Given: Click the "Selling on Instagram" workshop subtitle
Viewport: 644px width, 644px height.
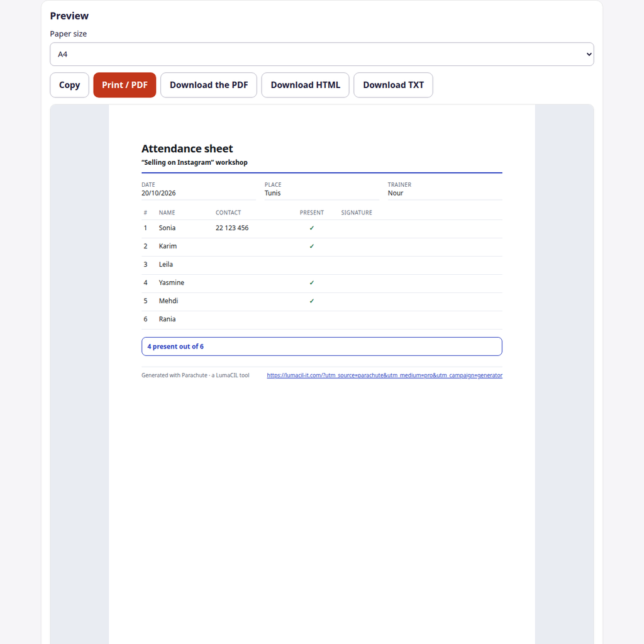Looking at the screenshot, I should (x=194, y=162).
